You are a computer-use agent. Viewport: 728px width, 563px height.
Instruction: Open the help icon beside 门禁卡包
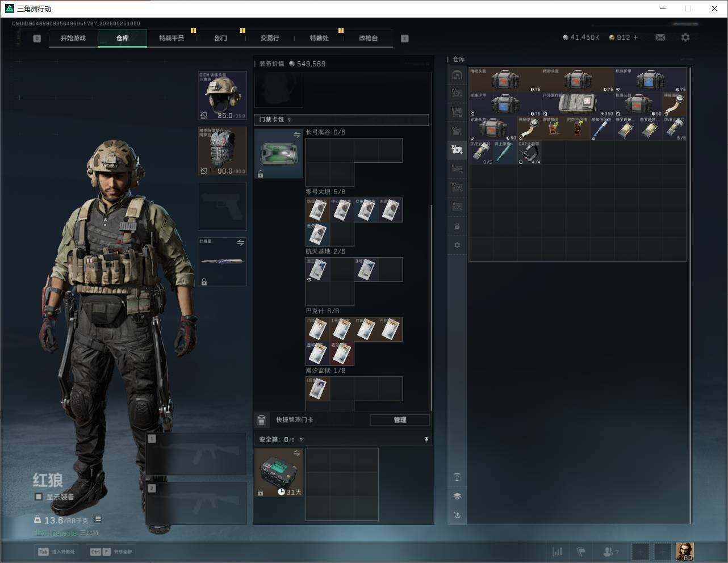point(290,120)
